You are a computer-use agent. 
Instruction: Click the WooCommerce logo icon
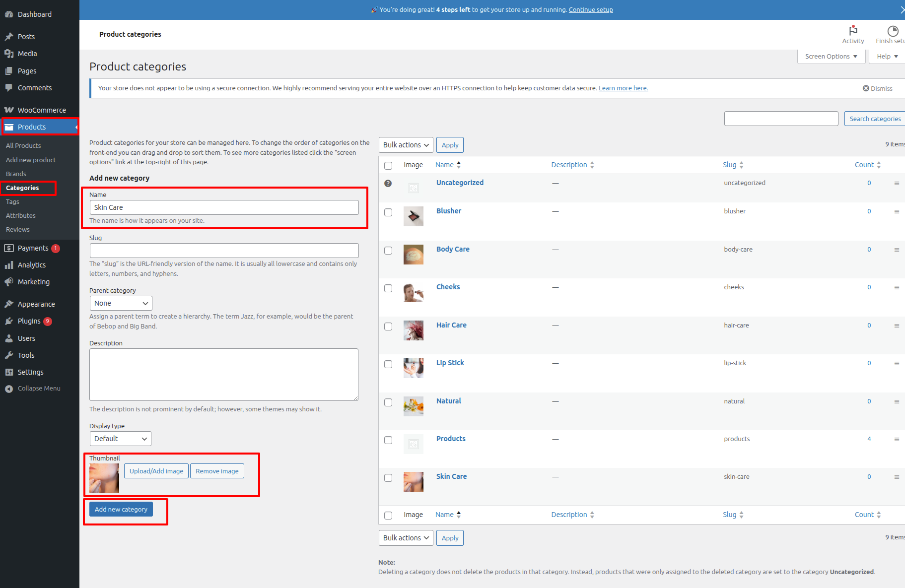coord(9,110)
